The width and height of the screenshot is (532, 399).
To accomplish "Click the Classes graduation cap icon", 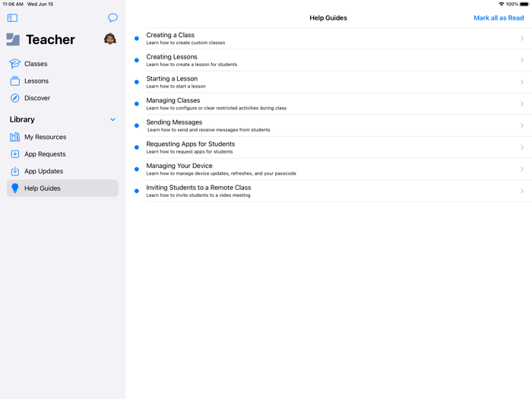I will pos(15,63).
